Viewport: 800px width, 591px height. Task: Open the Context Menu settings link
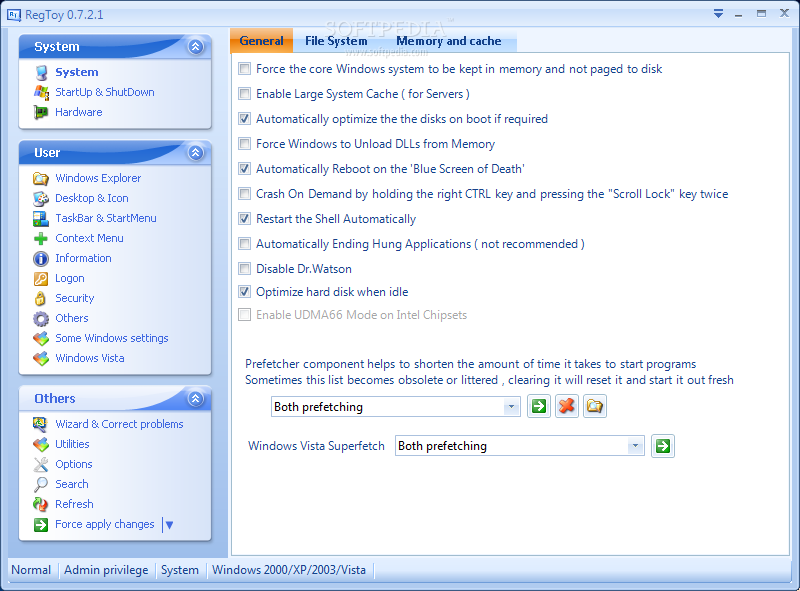89,238
